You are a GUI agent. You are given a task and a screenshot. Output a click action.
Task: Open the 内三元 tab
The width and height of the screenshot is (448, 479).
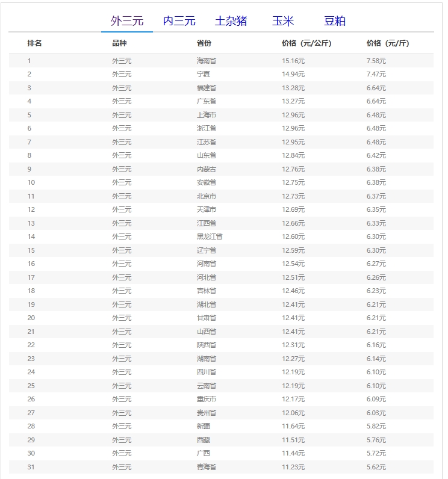179,21
